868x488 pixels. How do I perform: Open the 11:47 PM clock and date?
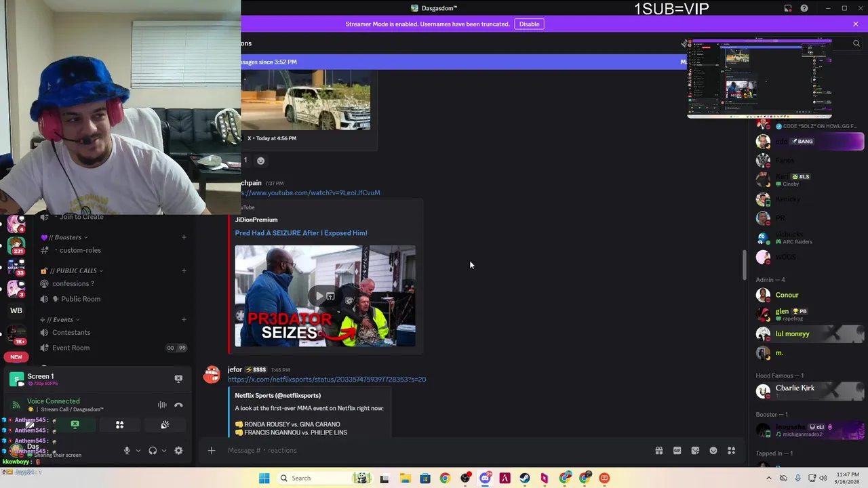848,478
